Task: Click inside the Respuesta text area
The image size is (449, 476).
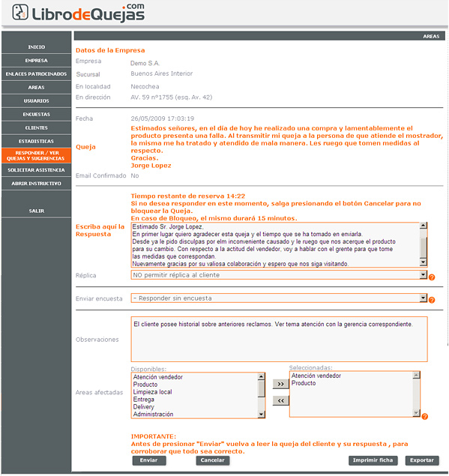Action: 275,245
